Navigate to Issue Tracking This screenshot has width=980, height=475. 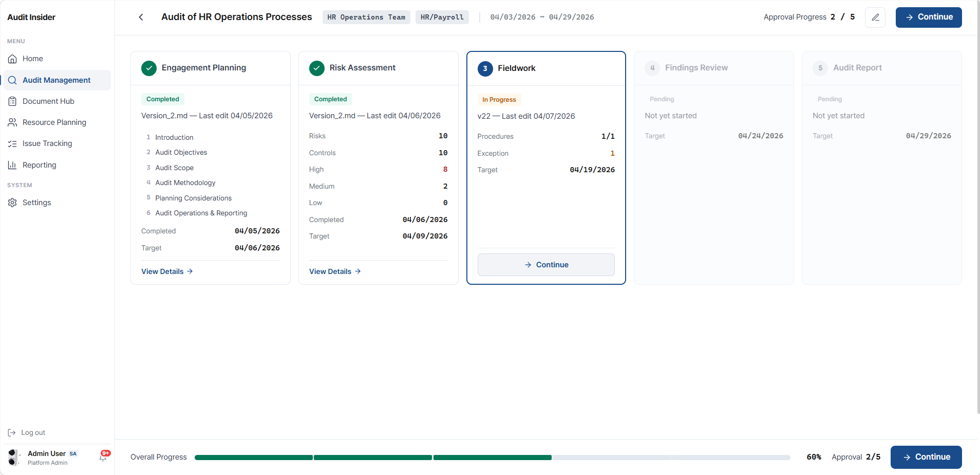[47, 143]
